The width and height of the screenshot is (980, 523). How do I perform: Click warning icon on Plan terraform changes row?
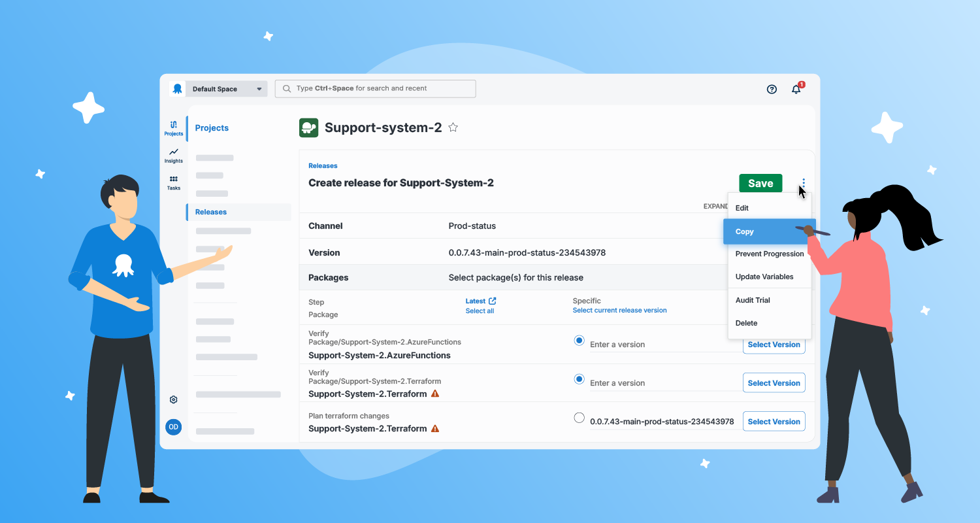[x=435, y=428]
